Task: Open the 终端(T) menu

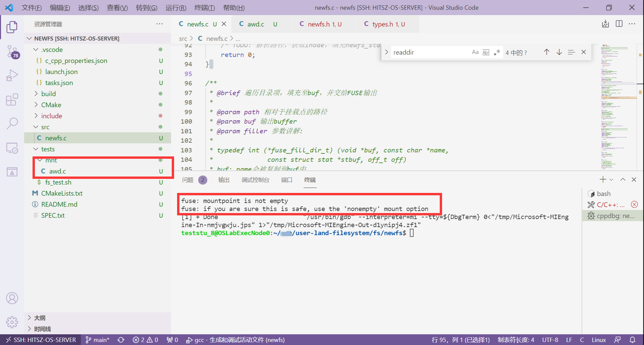Action: click(x=205, y=7)
